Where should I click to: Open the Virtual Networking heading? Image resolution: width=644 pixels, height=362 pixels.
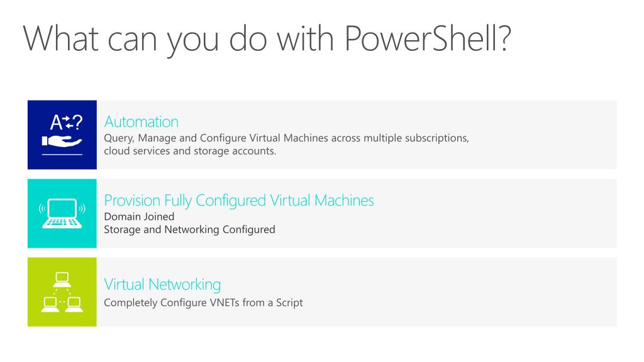click(162, 285)
